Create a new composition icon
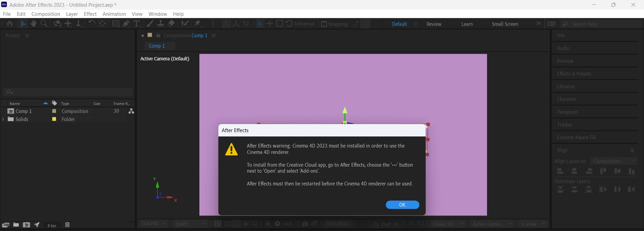 pyautogui.click(x=26, y=225)
